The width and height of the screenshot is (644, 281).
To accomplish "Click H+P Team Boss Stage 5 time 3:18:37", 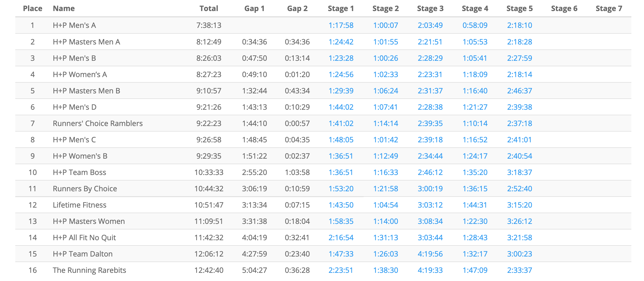I will tap(519, 172).
